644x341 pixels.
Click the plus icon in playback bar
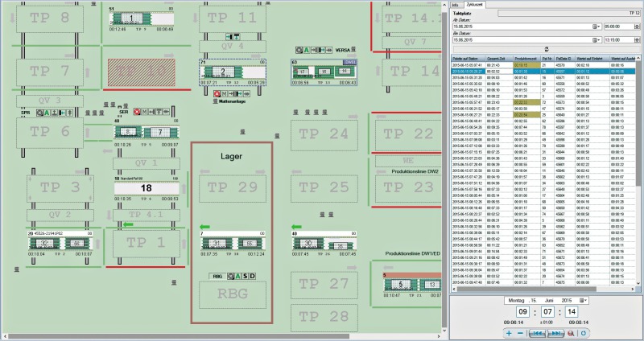coord(509,333)
